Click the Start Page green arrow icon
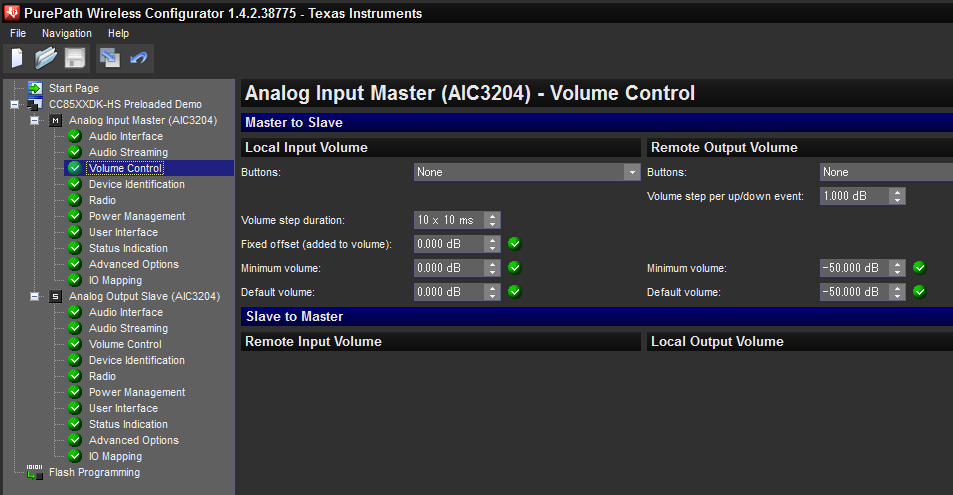This screenshot has height=495, width=953. click(x=35, y=88)
